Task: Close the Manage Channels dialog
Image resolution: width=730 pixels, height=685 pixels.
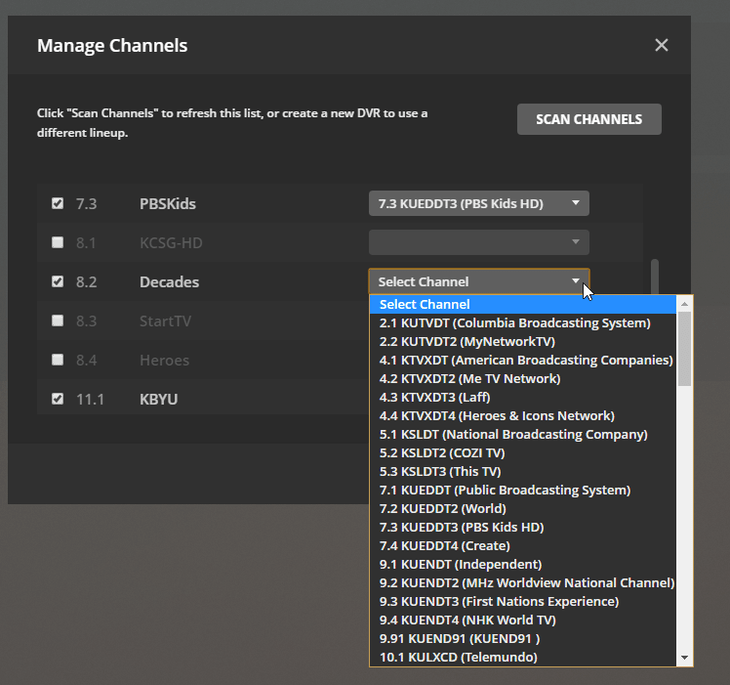Action: click(661, 45)
